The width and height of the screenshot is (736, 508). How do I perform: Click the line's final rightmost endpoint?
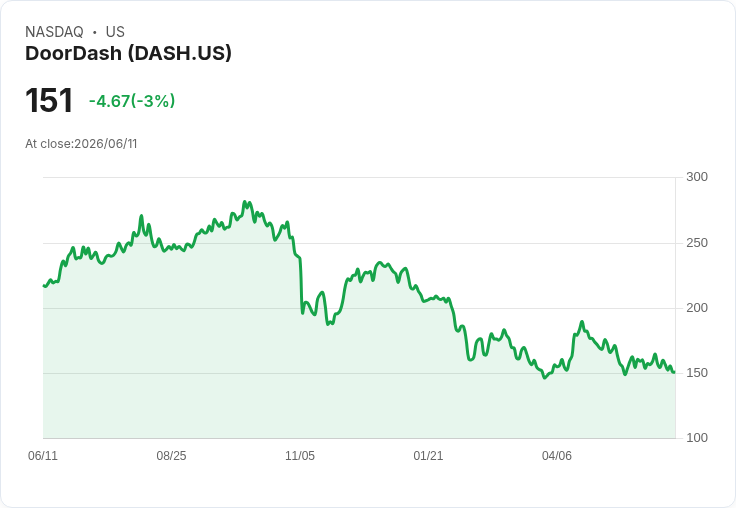click(674, 372)
